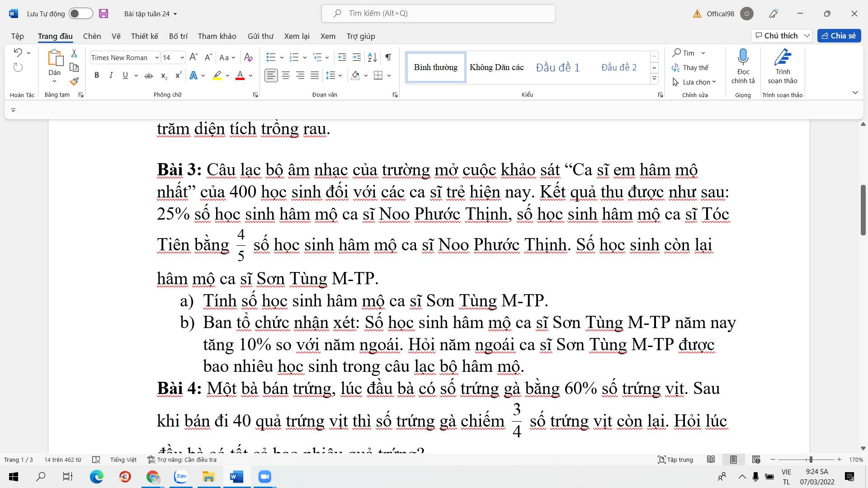The height and width of the screenshot is (488, 868).
Task: Click the Save icon in title bar
Action: [x=104, y=14]
